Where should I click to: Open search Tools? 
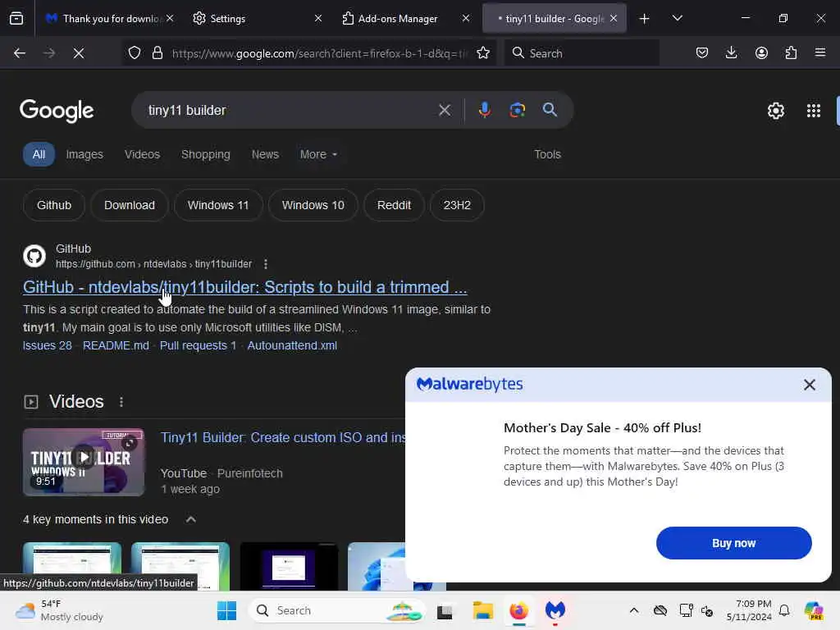tap(547, 154)
